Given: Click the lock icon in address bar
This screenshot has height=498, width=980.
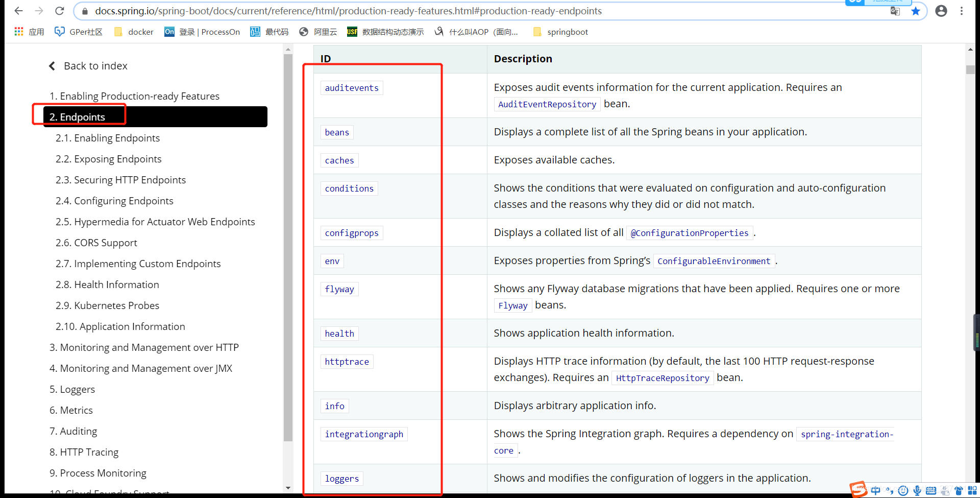Looking at the screenshot, I should pyautogui.click(x=85, y=11).
